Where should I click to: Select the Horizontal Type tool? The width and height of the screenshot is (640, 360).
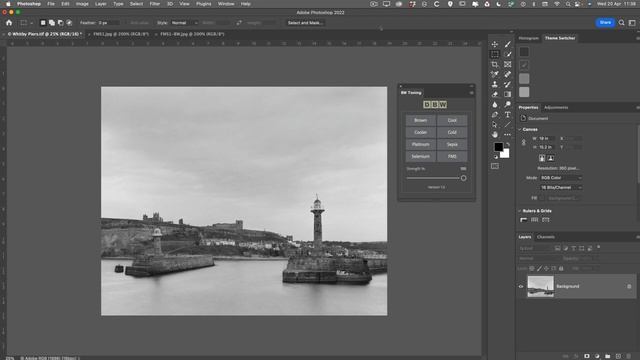(507, 115)
